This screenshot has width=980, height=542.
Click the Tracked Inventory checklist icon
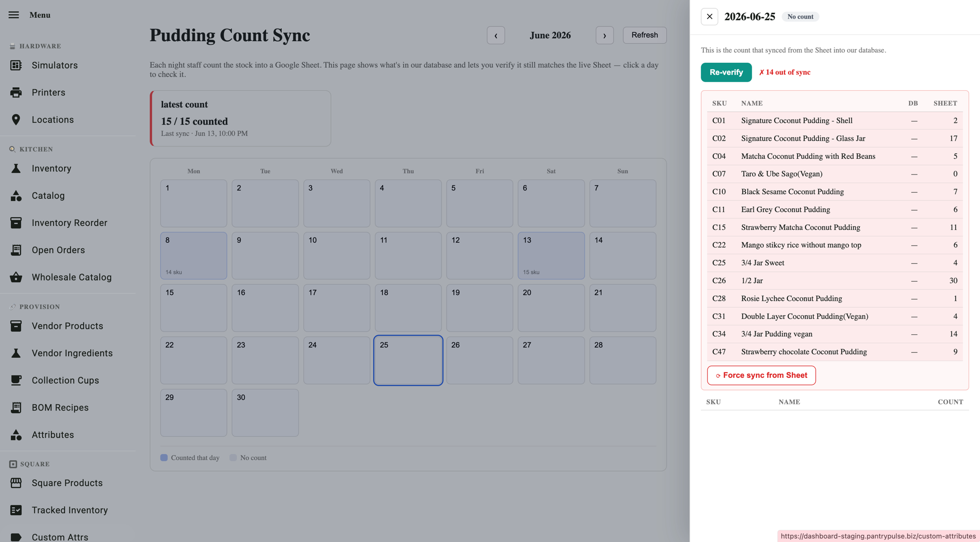click(16, 510)
